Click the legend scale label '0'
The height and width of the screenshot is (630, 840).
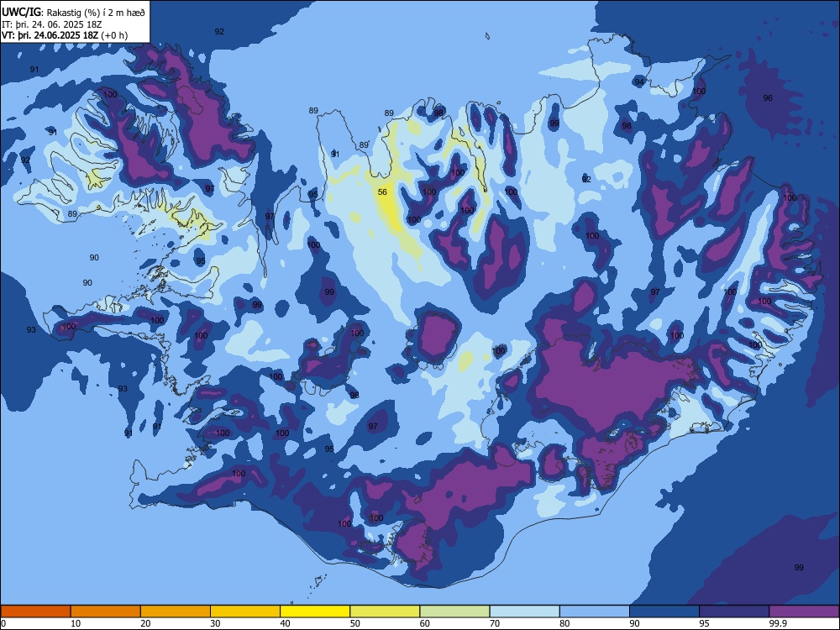3,623
